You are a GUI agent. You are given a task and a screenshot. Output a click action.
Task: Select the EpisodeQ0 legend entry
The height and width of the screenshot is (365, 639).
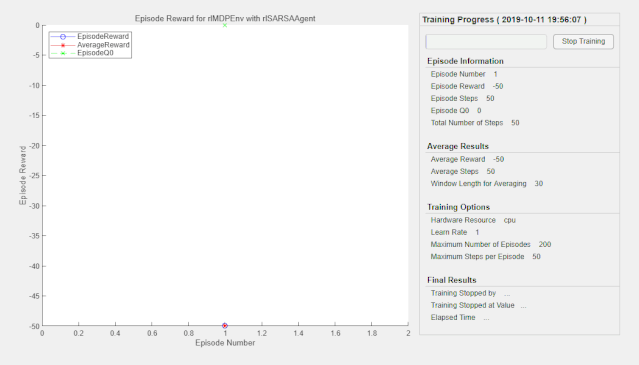click(82, 53)
